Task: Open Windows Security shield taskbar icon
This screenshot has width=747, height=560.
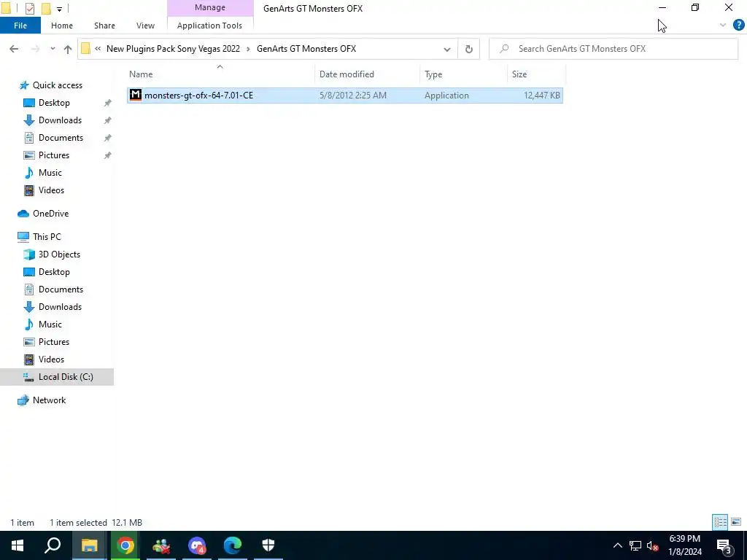Action: (268, 545)
